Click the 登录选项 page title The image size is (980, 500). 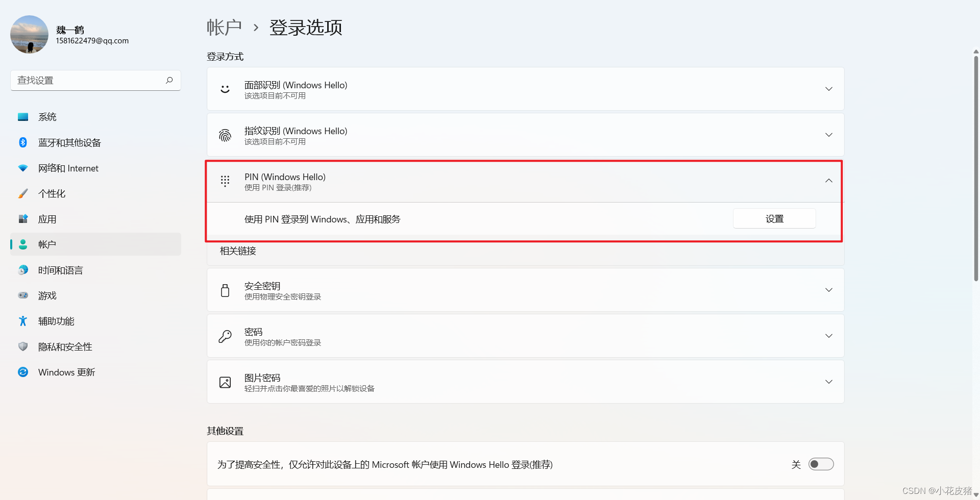coord(306,28)
